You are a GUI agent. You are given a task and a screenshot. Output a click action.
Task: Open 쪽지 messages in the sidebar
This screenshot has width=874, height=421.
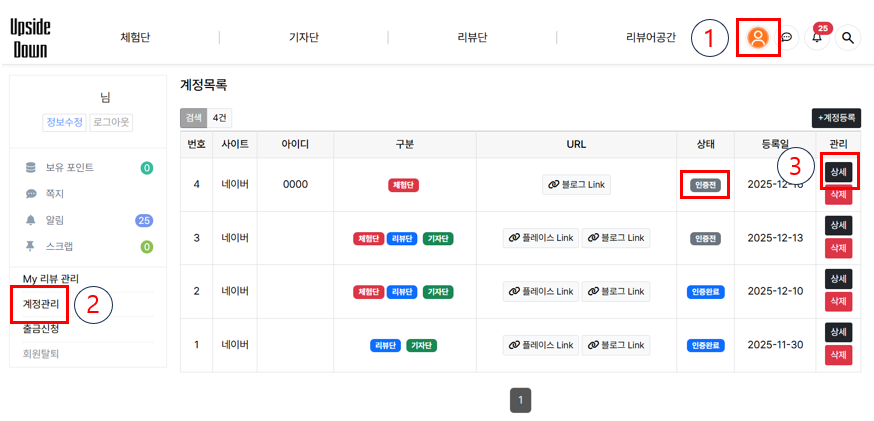coord(56,193)
